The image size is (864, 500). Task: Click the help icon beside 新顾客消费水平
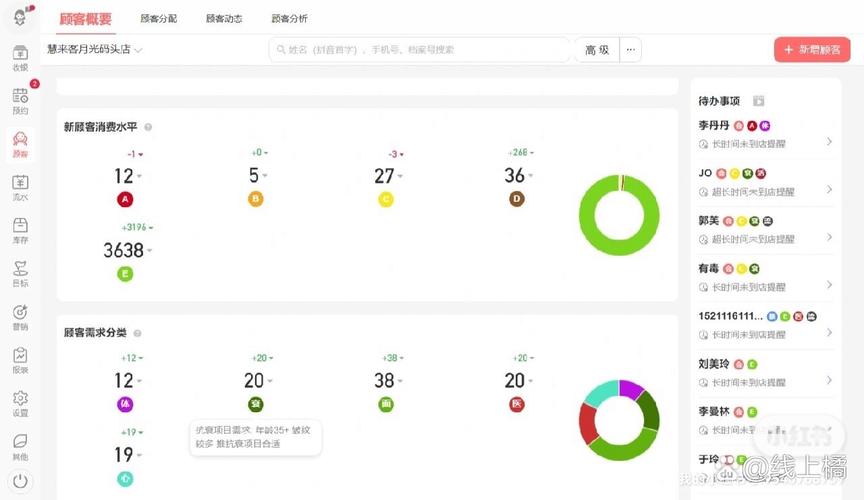click(x=148, y=127)
